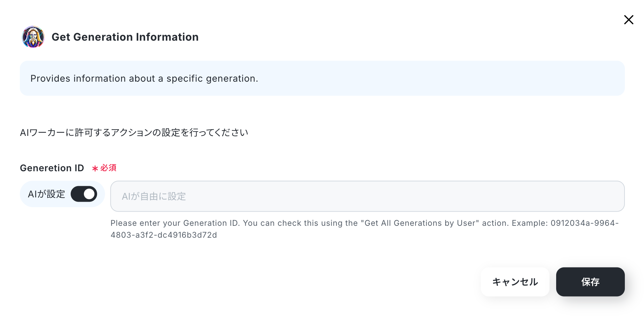The width and height of the screenshot is (644, 322).
Task: Close the dialog with the X icon
Action: [x=628, y=20]
